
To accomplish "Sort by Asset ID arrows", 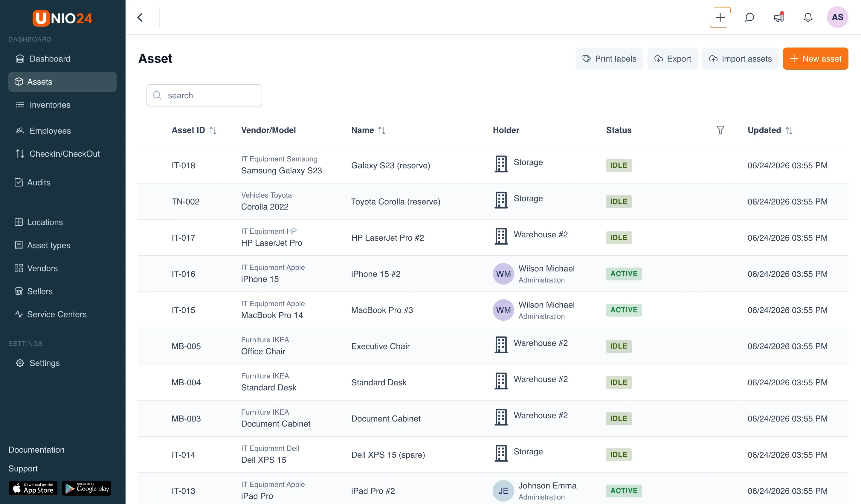I will [x=213, y=131].
